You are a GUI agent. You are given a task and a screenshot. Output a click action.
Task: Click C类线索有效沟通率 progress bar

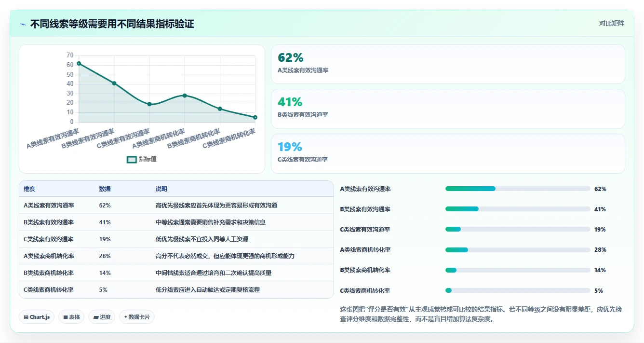point(518,229)
